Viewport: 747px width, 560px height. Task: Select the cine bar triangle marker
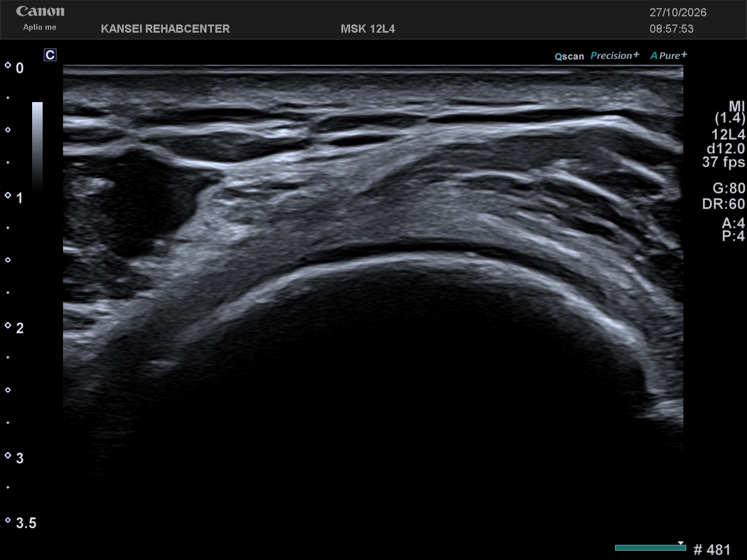point(680,543)
